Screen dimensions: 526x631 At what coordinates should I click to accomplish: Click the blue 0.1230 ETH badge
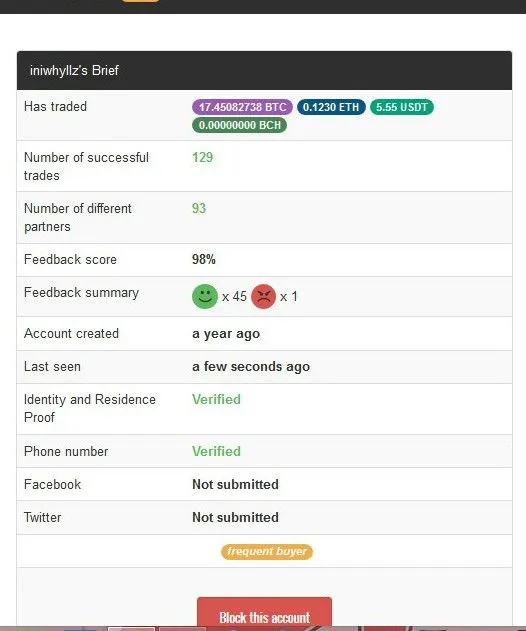tap(331, 107)
